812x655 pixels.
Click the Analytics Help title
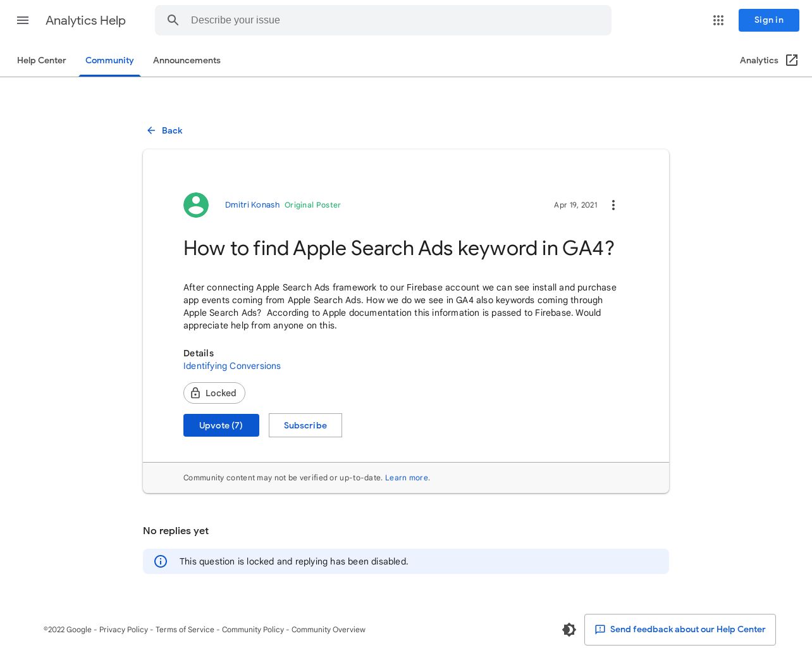(85, 20)
